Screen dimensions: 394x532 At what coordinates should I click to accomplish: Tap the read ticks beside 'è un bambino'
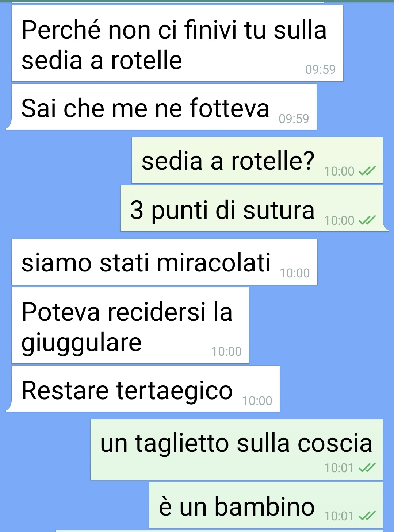[367, 516]
